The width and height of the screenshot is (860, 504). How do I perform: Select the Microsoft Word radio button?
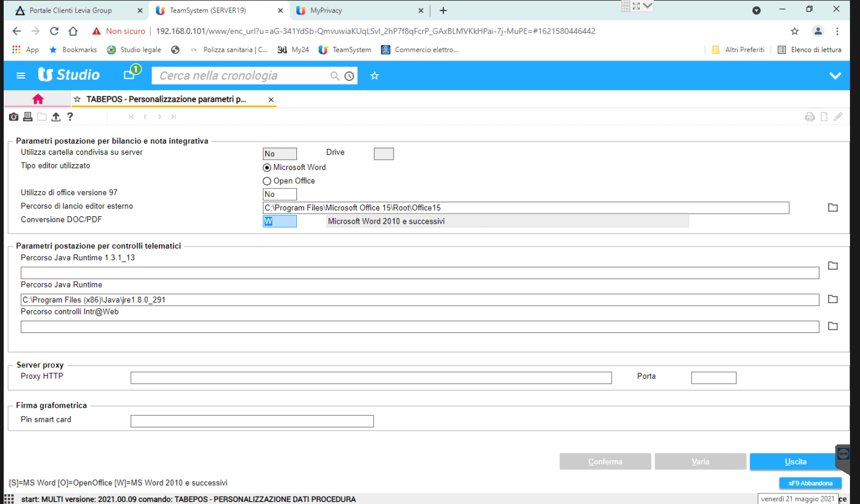[267, 167]
